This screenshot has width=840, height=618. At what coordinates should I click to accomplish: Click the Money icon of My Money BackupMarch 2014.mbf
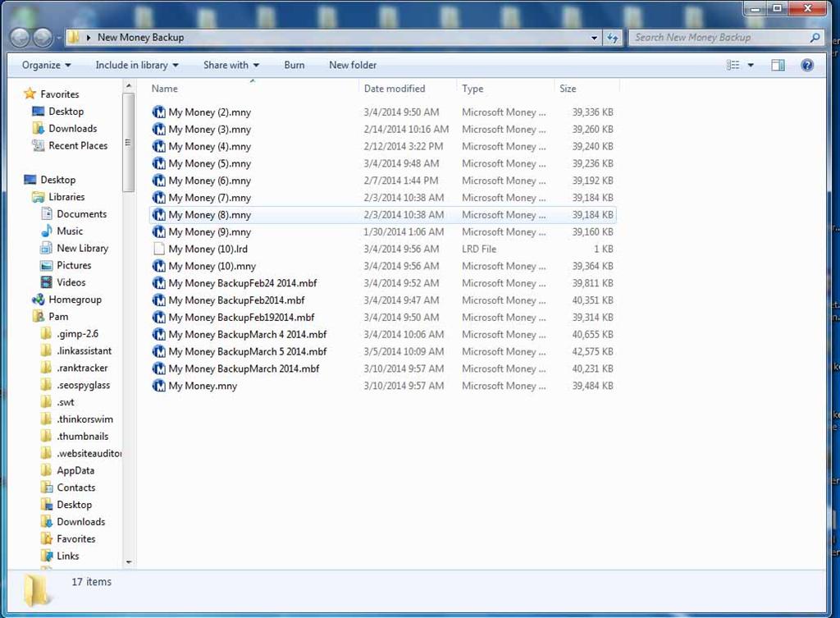coord(158,369)
